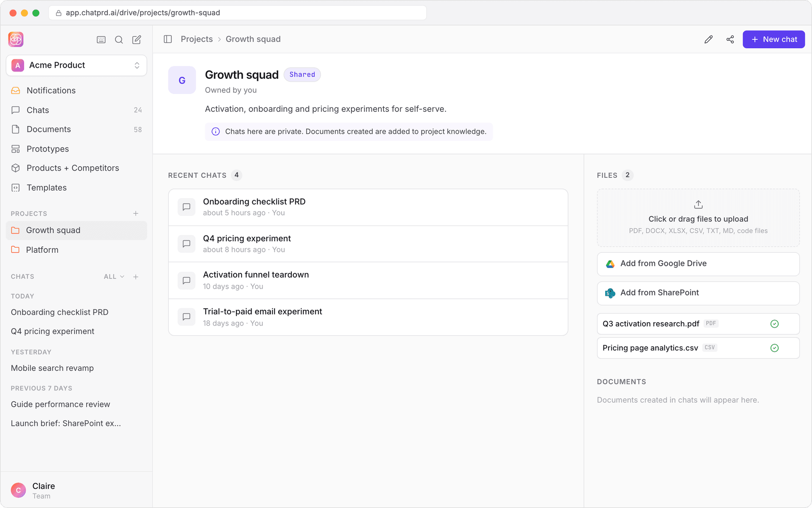
Task: Open Templates section
Action: (x=77, y=188)
